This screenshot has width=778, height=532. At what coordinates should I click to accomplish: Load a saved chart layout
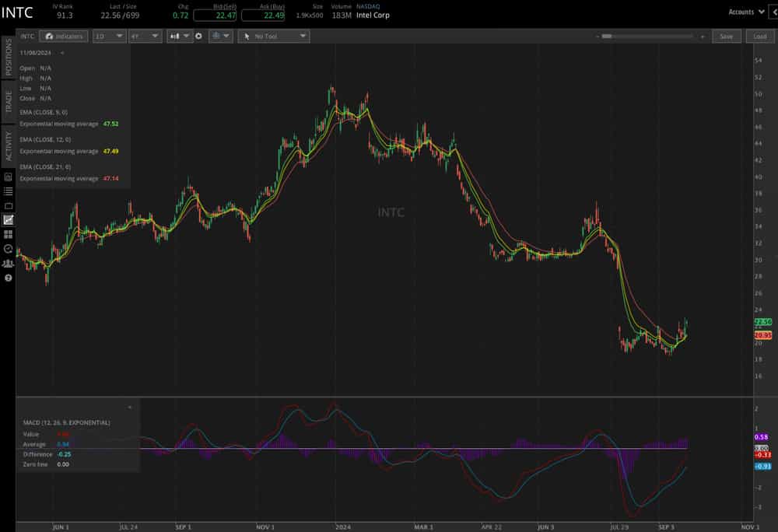[760, 37]
